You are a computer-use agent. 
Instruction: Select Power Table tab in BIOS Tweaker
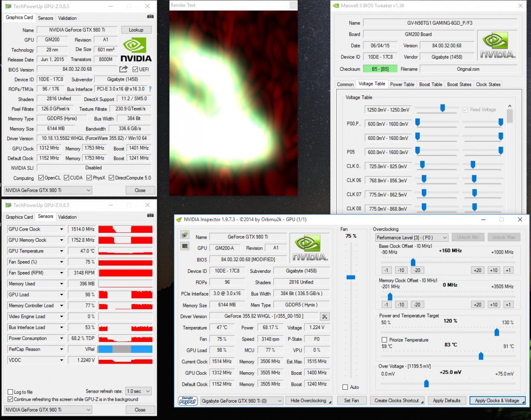click(402, 84)
